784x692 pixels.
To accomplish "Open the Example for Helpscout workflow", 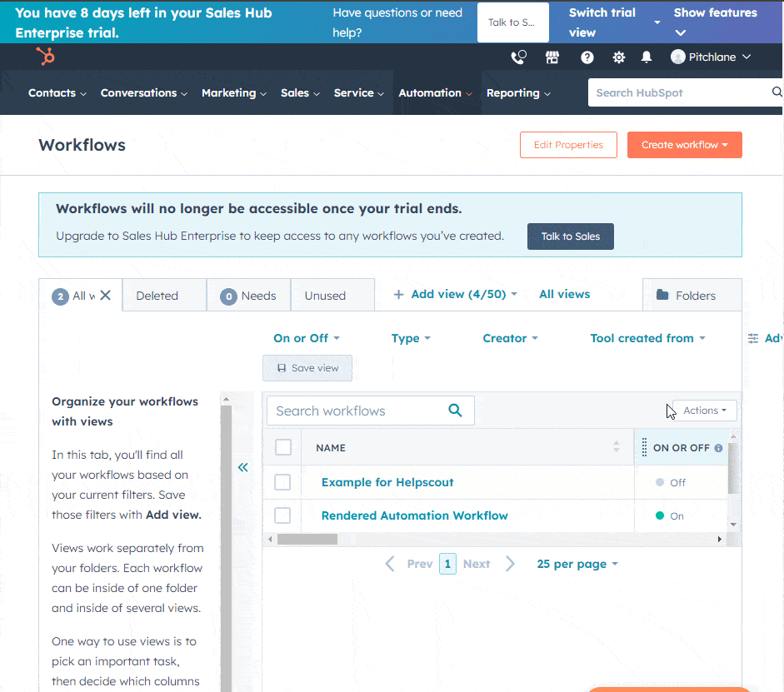I will point(387,482).
